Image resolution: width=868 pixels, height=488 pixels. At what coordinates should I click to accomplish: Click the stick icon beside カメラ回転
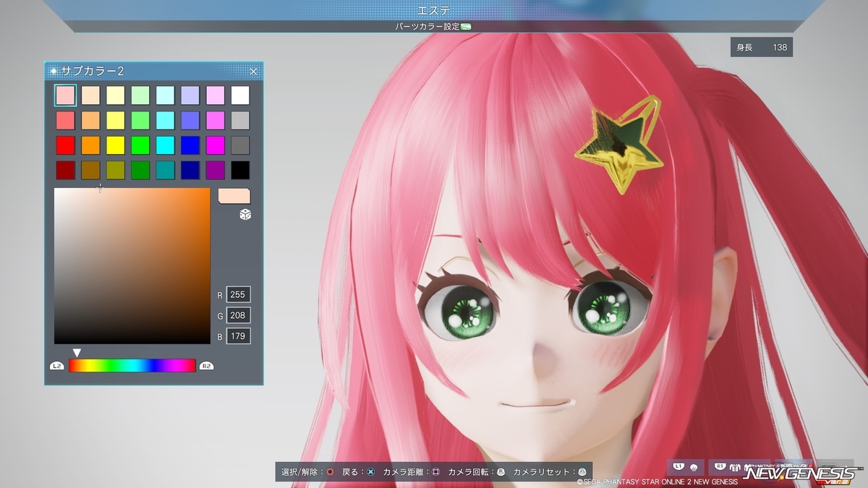pos(501,472)
